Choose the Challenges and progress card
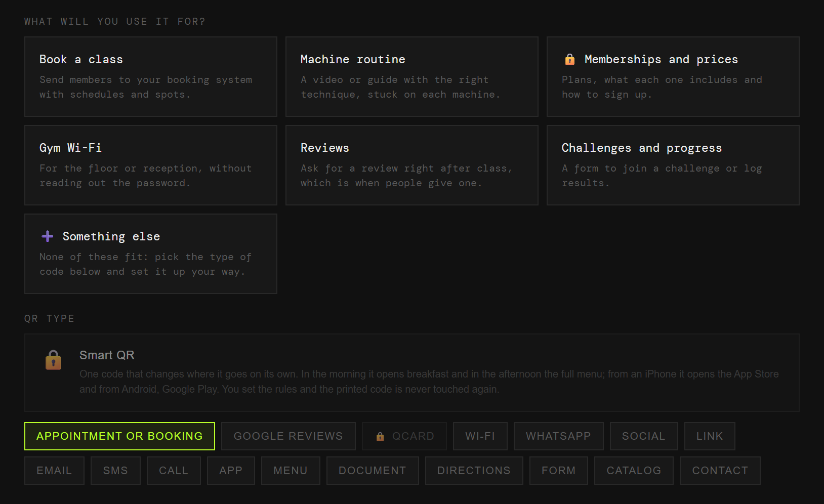 [x=673, y=165]
